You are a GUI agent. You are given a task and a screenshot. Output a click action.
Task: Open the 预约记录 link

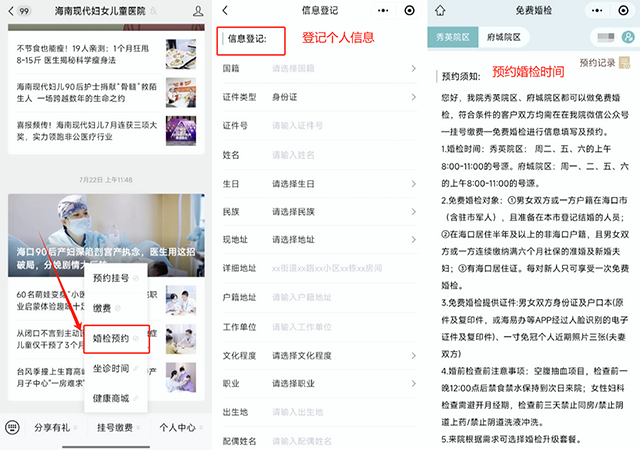[x=597, y=63]
